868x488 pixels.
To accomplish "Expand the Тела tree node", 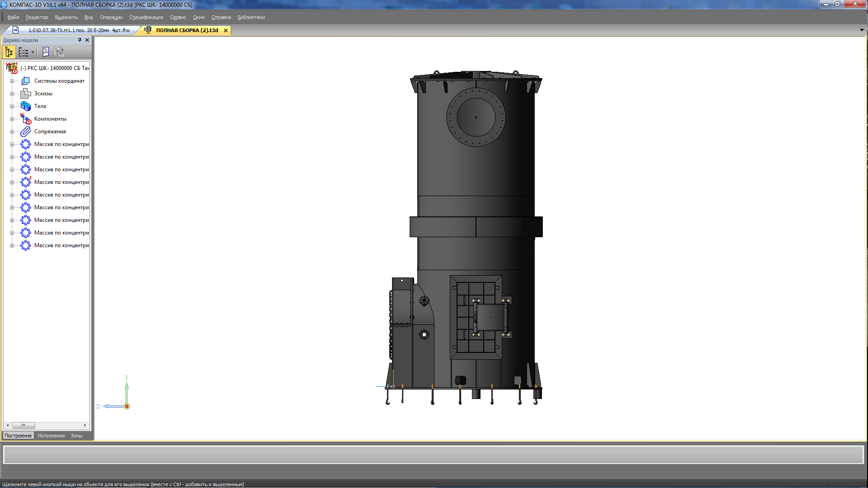I will click(12, 106).
